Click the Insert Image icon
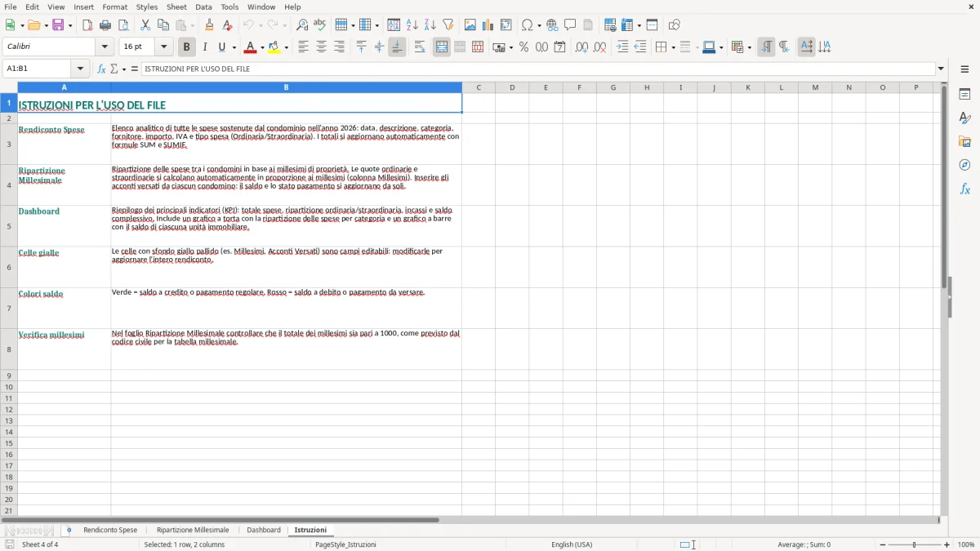 [x=470, y=25]
